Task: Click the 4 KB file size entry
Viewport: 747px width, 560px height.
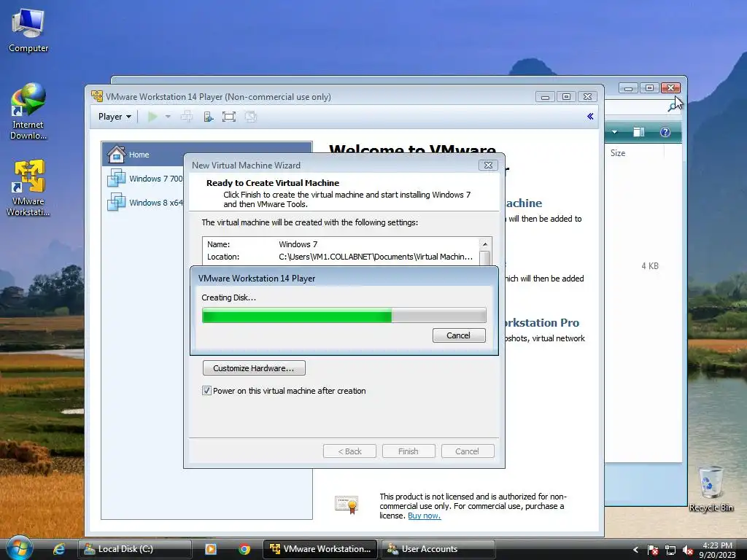Action: (650, 265)
